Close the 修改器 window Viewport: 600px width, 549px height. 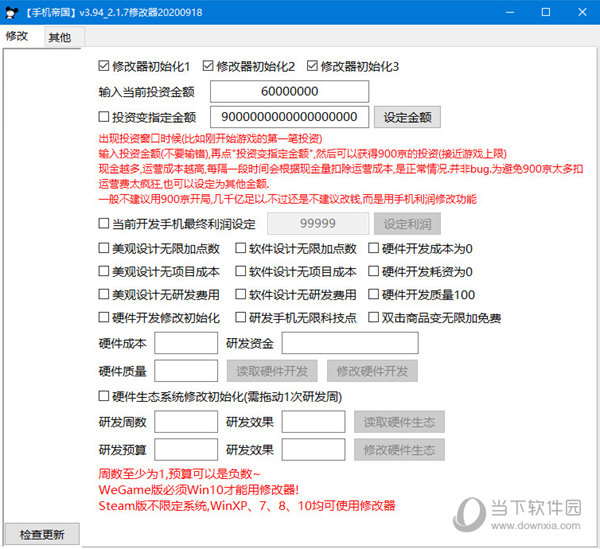[x=582, y=12]
